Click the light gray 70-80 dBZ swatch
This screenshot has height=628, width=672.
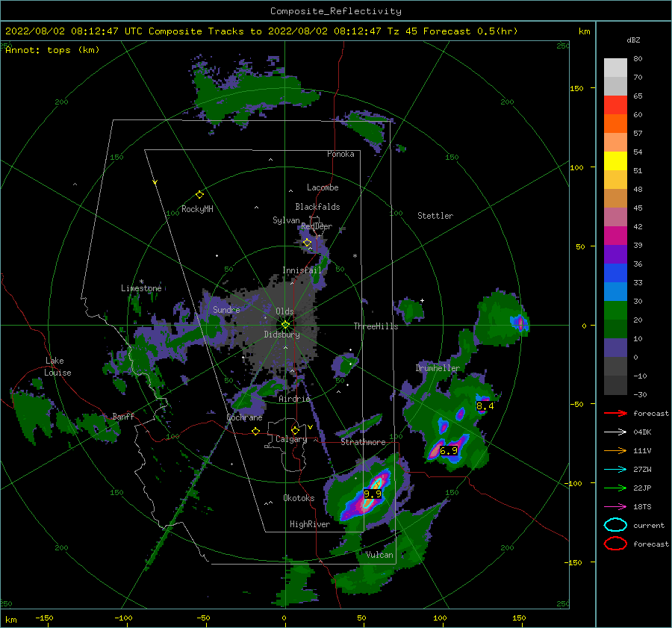click(x=615, y=68)
